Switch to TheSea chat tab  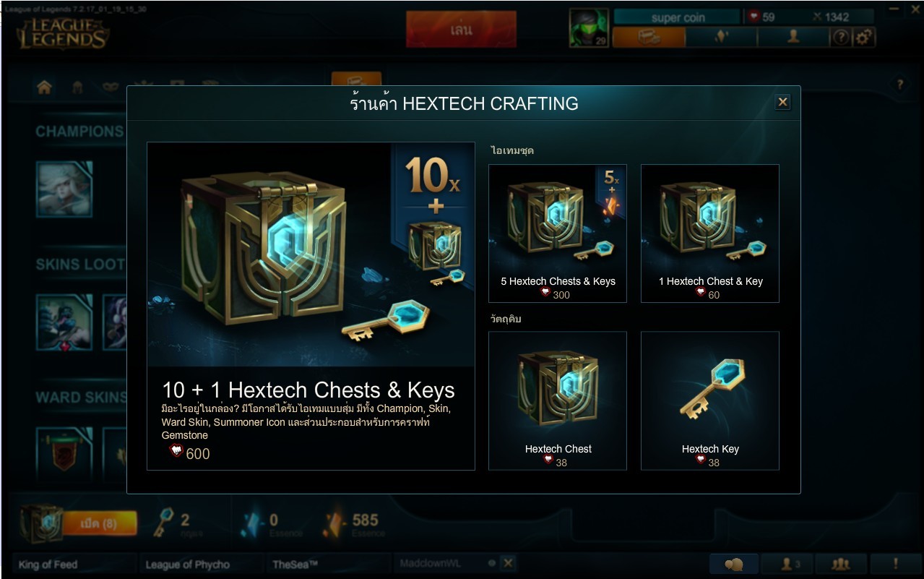tap(329, 565)
